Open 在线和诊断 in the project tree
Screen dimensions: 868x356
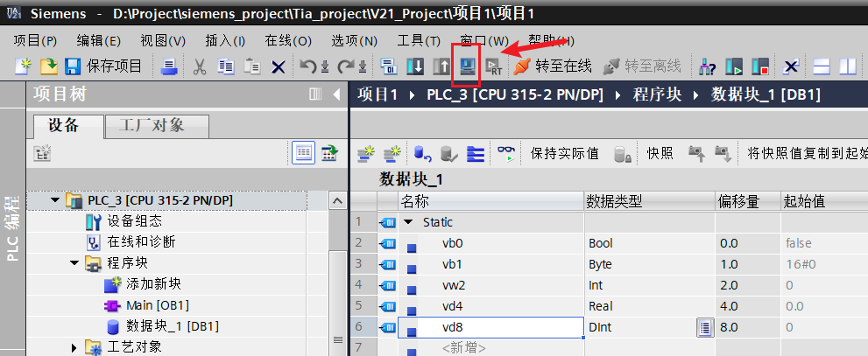click(141, 241)
